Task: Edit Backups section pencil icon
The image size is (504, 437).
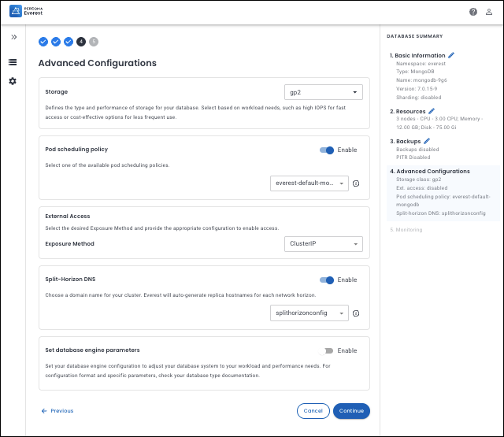Action: click(427, 141)
